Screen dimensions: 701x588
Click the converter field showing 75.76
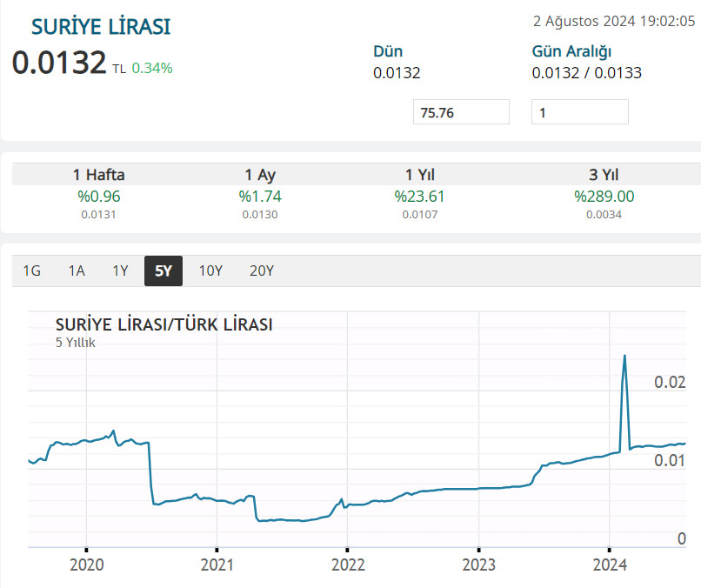pos(461,112)
